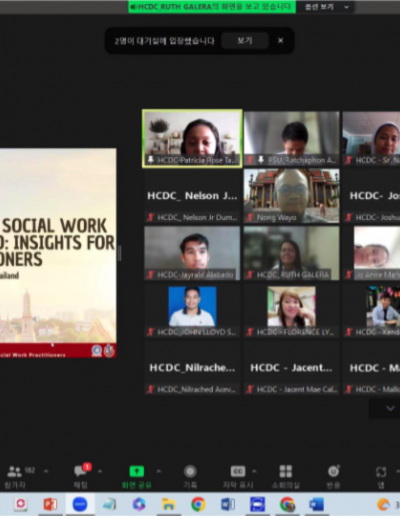Select HCDC- Joshua name tile
Viewport: 400px width, 516px height.
(x=372, y=196)
